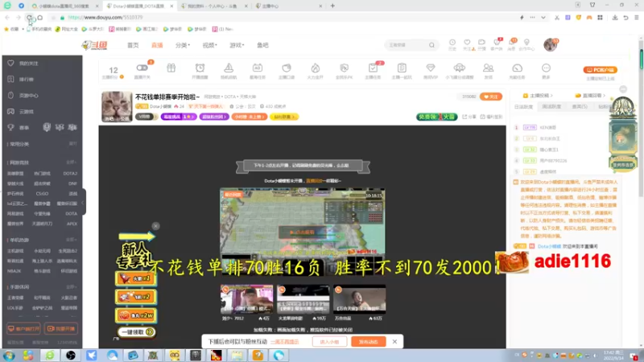The height and width of the screenshot is (362, 644).
Task: Open 鱼吧 in top navigation
Action: click(262, 45)
